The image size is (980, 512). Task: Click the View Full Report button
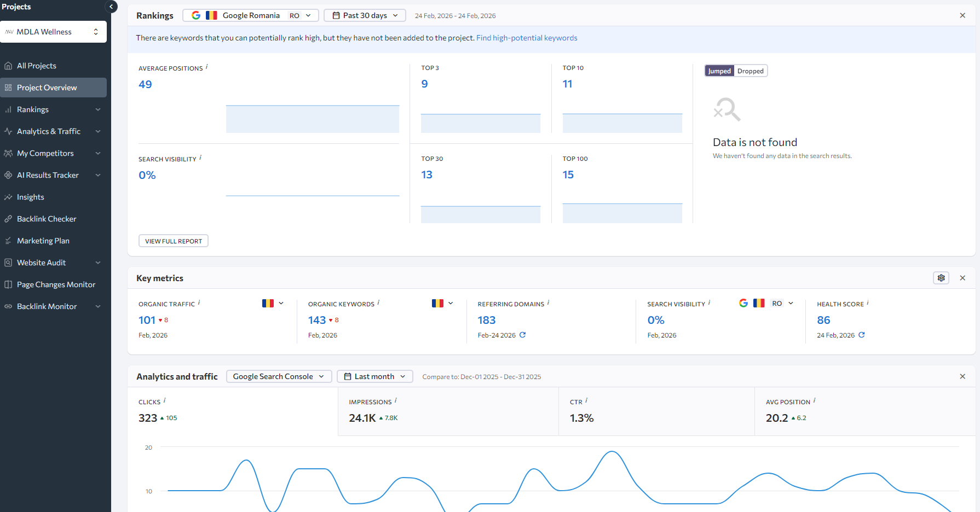tap(174, 241)
